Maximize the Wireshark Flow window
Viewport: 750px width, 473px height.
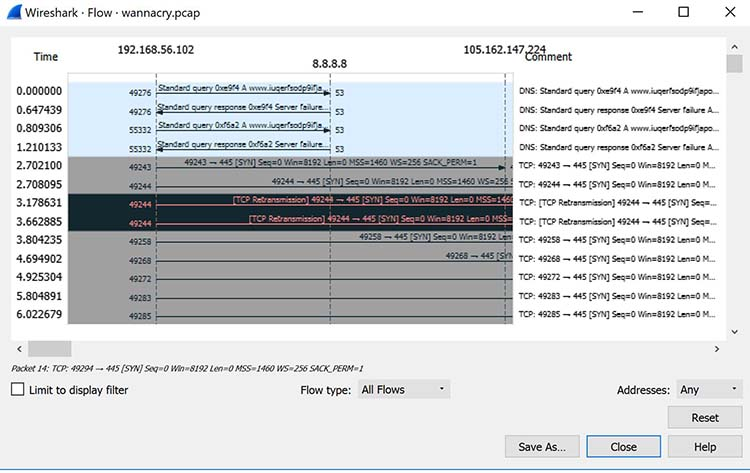(684, 12)
